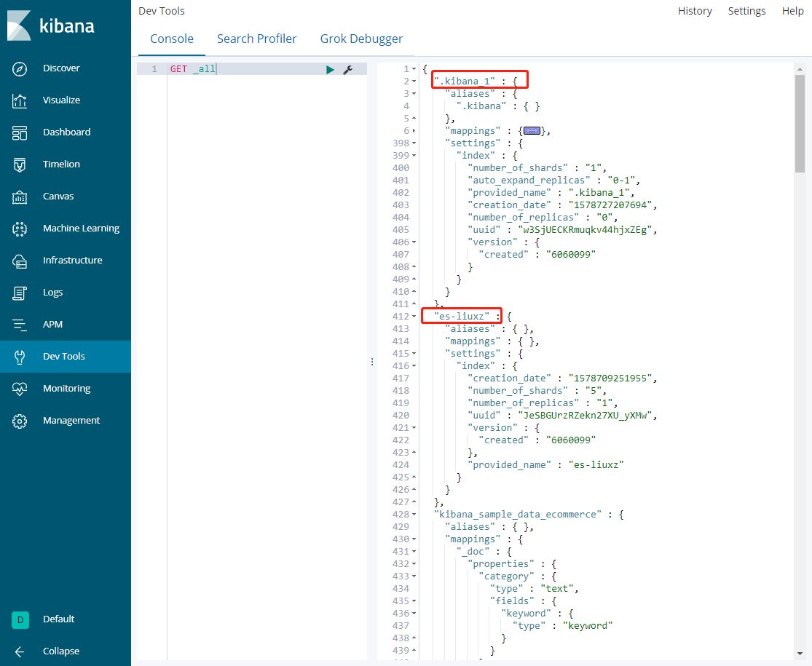Image resolution: width=812 pixels, height=666 pixels.
Task: Collapse properties fold at line 432
Action: click(414, 564)
